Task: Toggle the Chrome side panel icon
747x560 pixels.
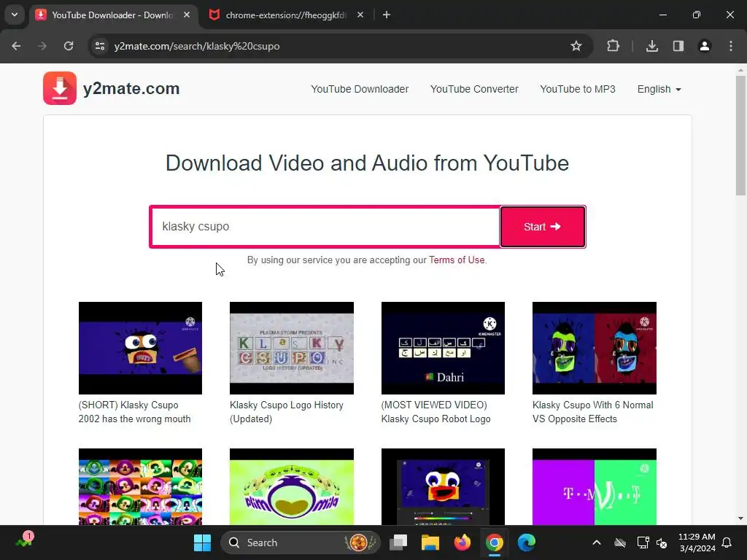Action: click(678, 46)
